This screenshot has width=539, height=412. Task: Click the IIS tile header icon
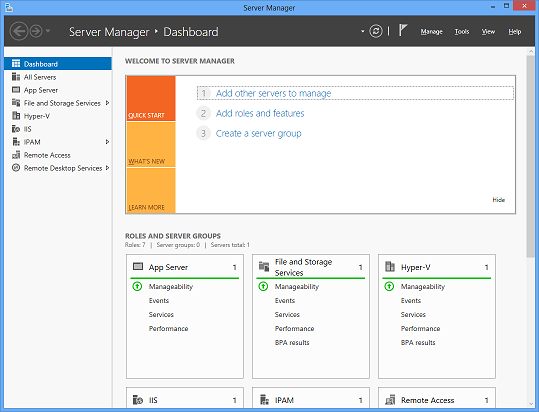tap(138, 400)
